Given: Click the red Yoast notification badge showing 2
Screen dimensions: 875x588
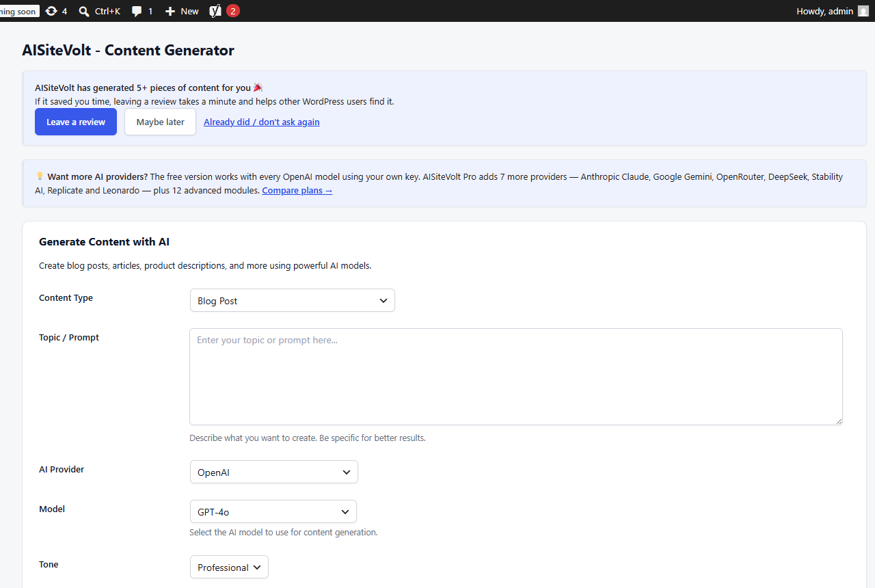Looking at the screenshot, I should (x=232, y=11).
